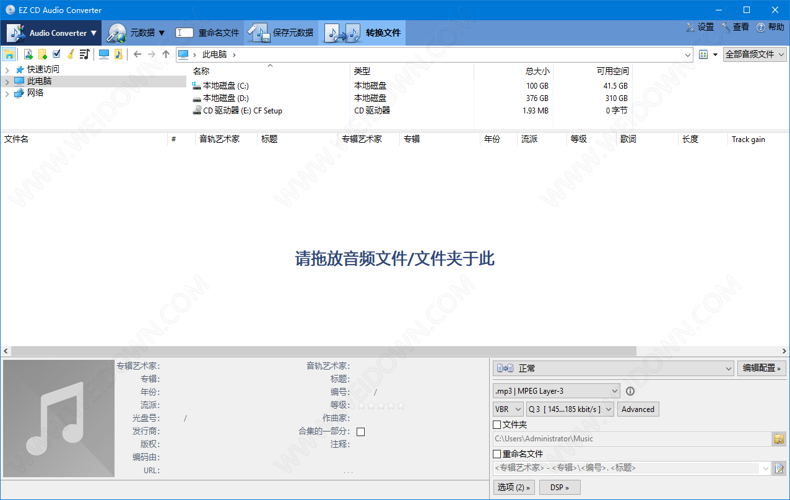Click the edit filename template icon

pyautogui.click(x=779, y=468)
